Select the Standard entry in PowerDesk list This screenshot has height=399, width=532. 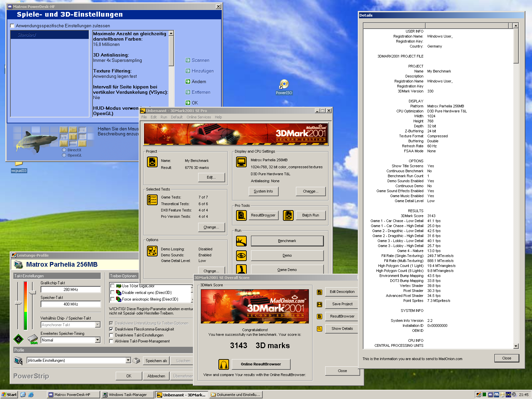[x=50, y=35]
